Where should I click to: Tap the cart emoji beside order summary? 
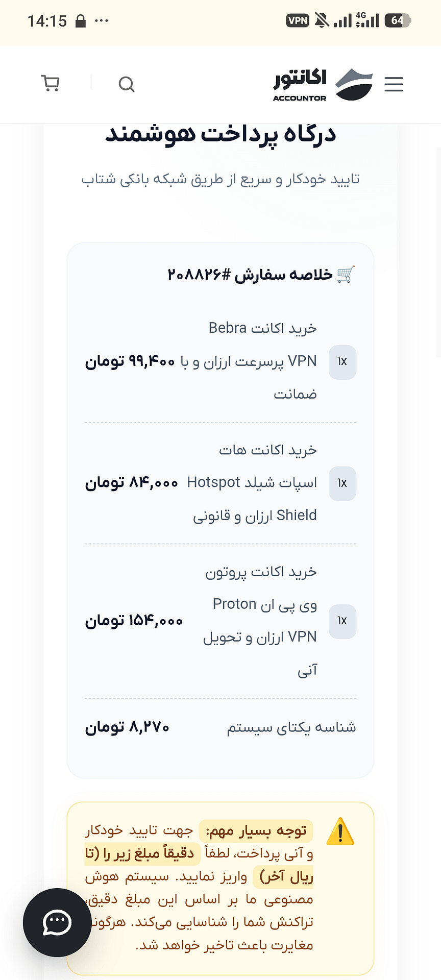[346, 275]
